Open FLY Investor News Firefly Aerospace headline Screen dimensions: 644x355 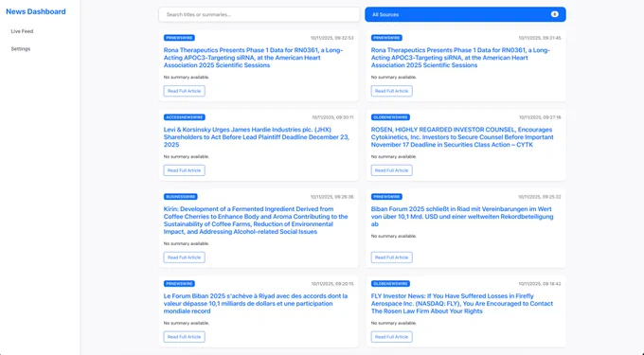[x=462, y=303]
